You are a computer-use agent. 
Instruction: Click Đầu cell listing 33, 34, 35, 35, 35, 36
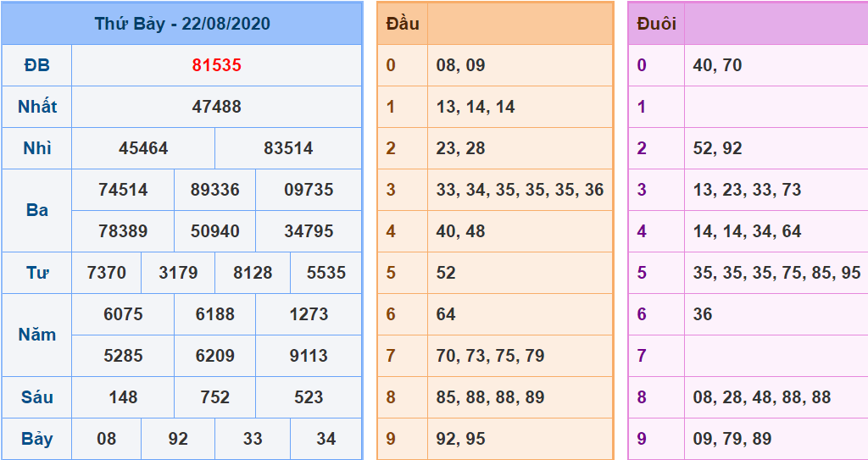pyautogui.click(x=520, y=190)
